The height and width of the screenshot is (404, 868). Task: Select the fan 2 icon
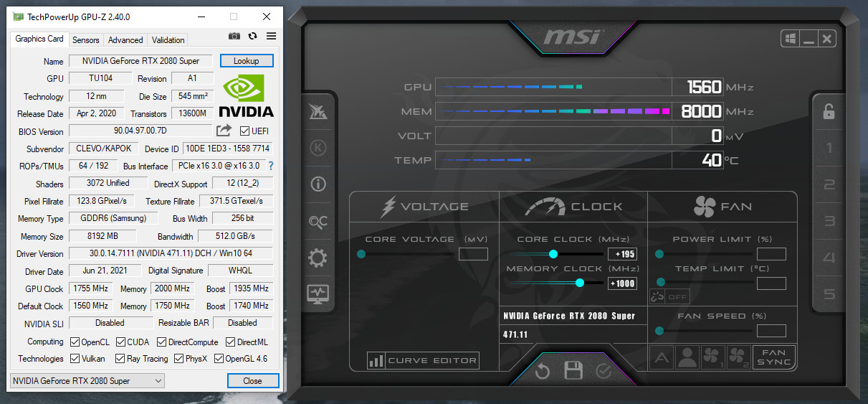739,357
